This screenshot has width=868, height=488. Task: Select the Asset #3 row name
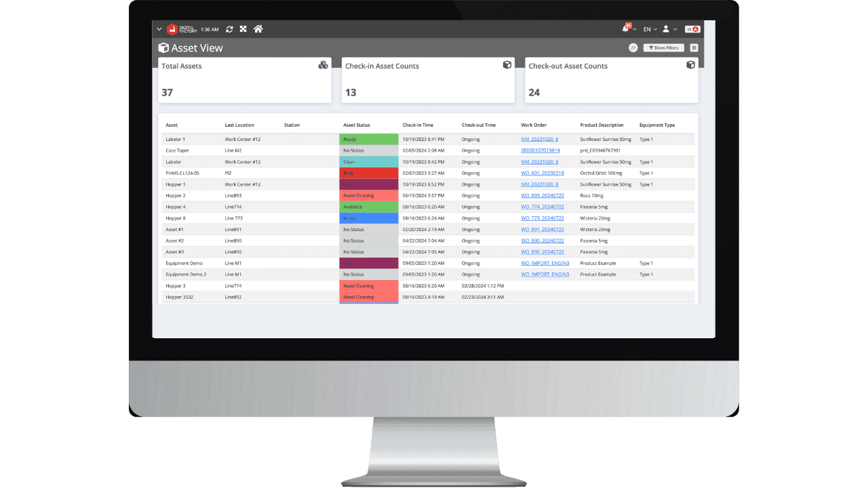click(x=175, y=252)
